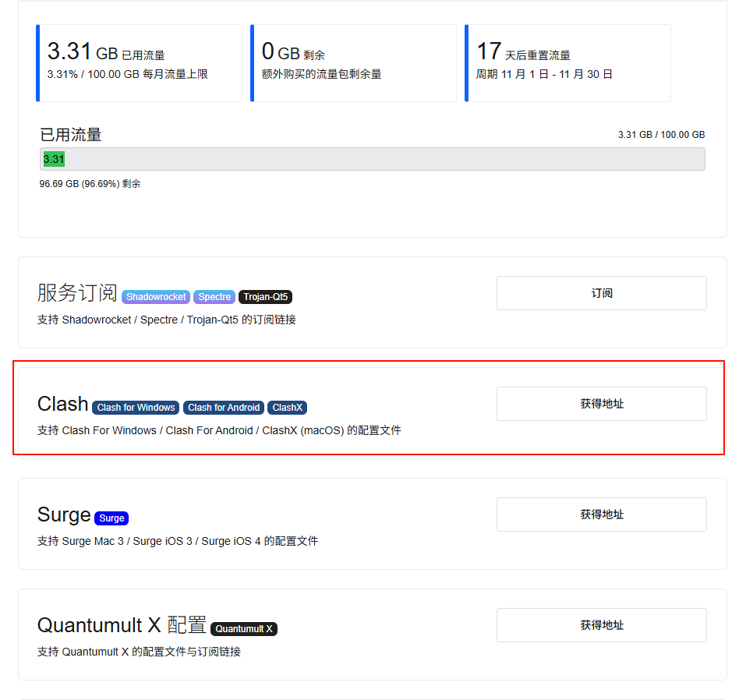Click 额外购买的流量包剩余量 text

[x=321, y=75]
